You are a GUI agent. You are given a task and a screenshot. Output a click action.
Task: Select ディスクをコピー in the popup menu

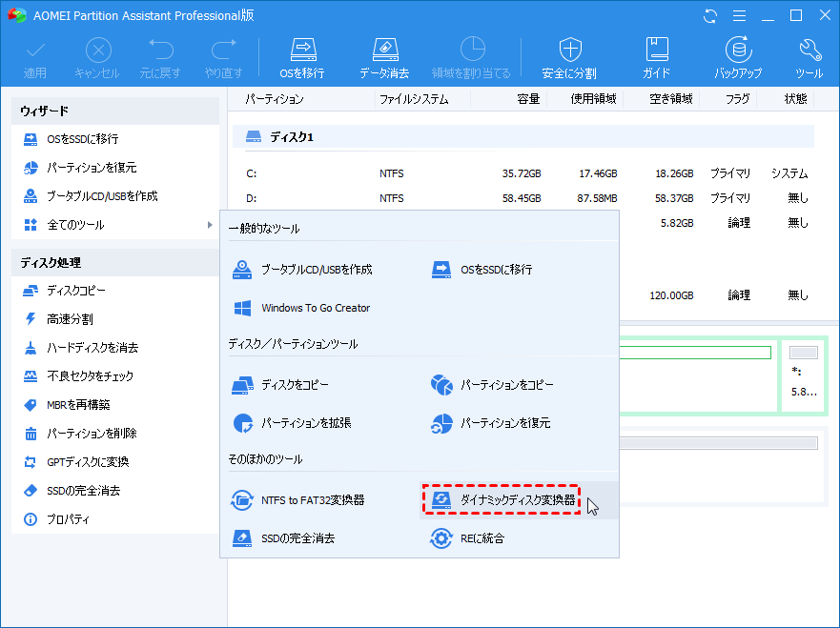tap(280, 385)
